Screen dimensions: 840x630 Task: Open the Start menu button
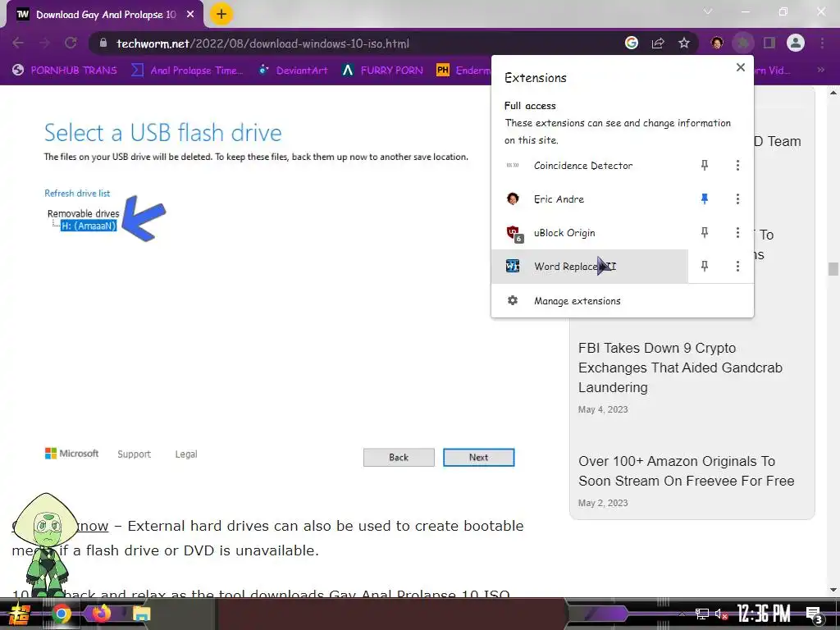(x=19, y=614)
